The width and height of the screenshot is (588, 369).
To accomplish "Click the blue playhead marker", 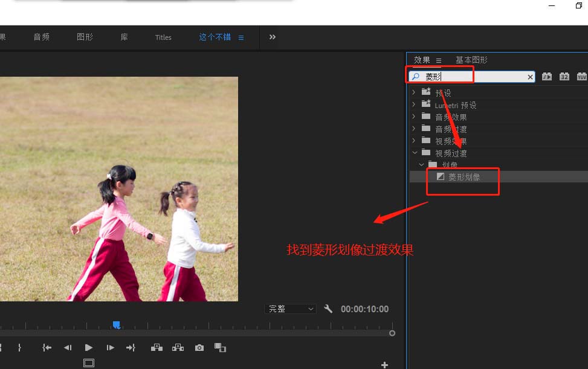I will (116, 325).
